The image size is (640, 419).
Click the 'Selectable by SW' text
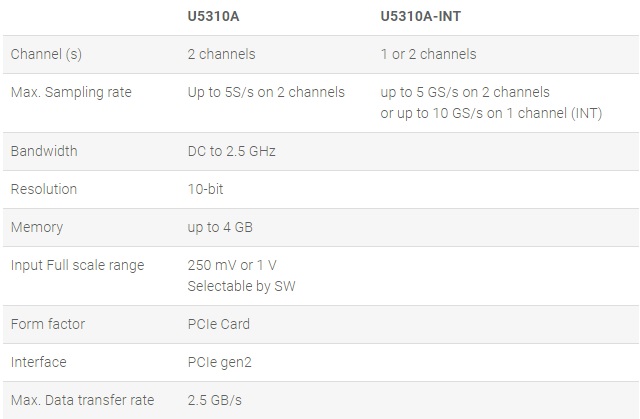pos(241,285)
